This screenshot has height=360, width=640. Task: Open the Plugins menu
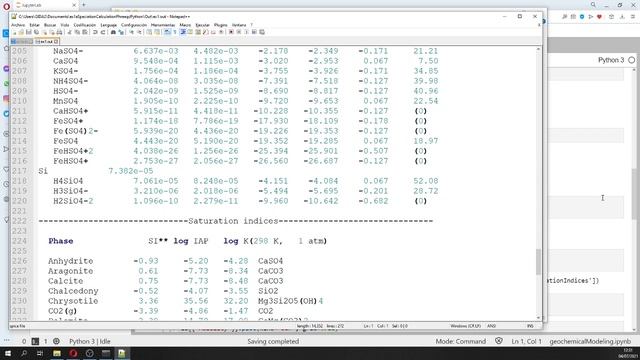pos(220,25)
